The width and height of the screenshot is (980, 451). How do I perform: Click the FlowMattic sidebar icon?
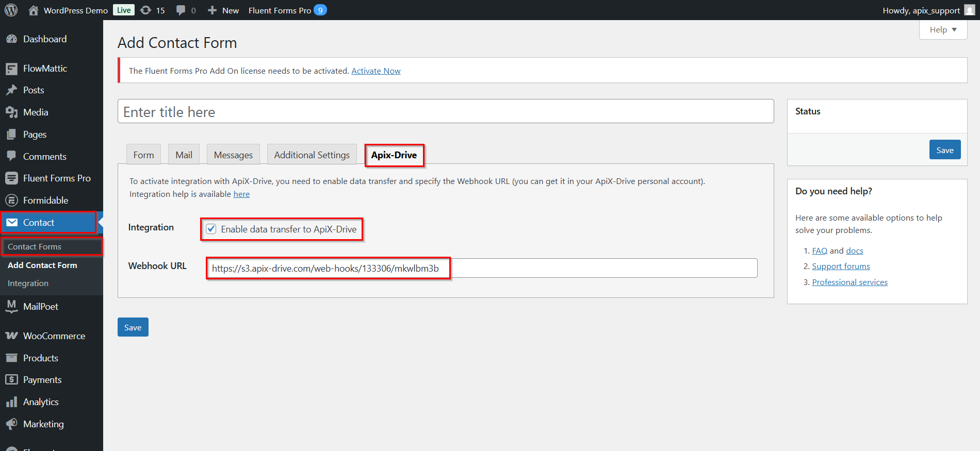point(11,69)
